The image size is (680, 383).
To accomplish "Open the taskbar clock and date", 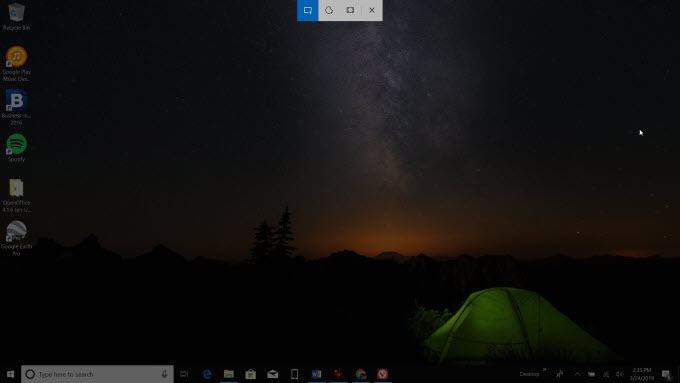I will pyautogui.click(x=641, y=374).
